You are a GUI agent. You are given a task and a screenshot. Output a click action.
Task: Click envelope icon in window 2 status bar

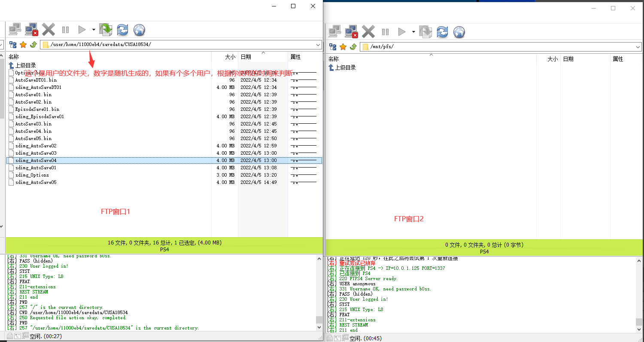[x=337, y=339]
